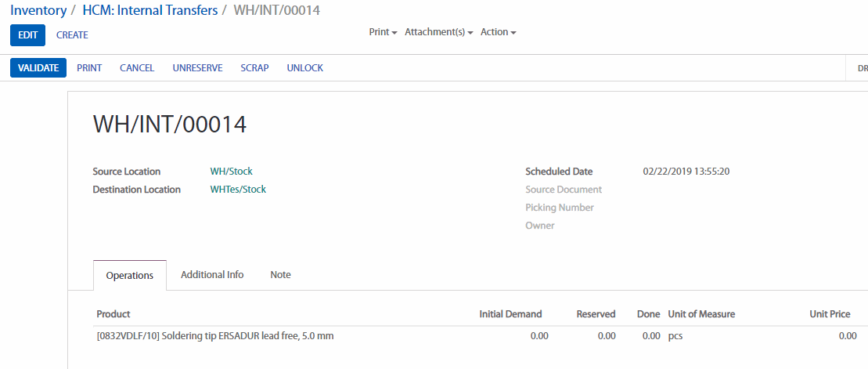Go to Inventory breadcrumb link

coord(38,11)
